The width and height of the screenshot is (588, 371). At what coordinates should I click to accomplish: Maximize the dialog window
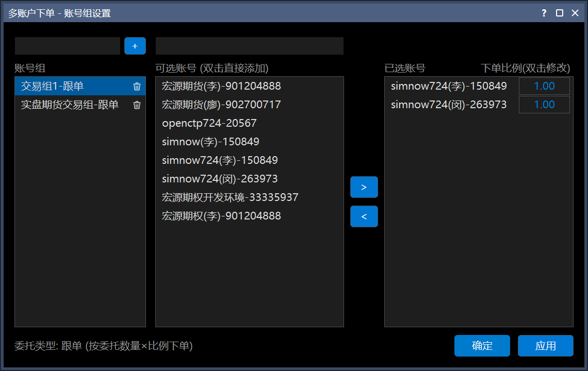tap(560, 13)
